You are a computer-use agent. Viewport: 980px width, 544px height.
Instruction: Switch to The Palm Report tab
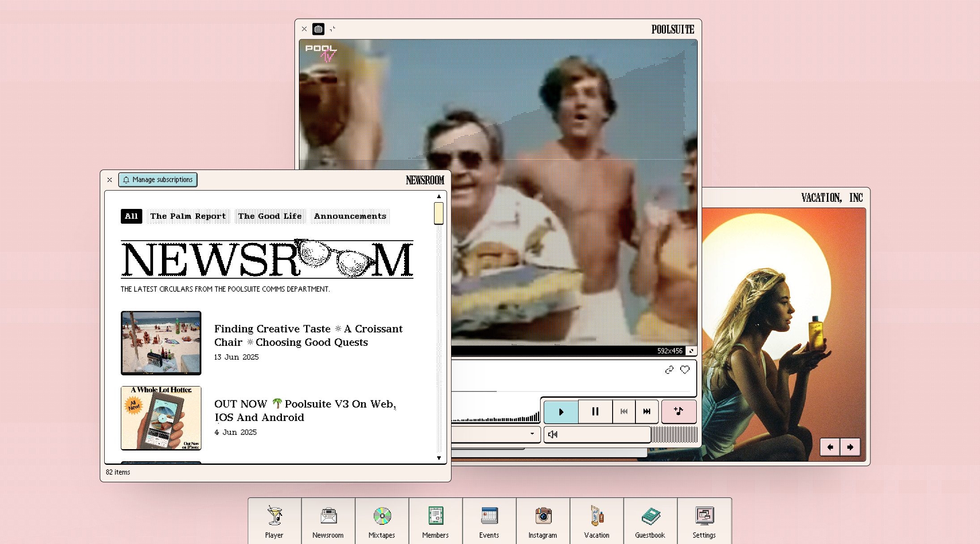pyautogui.click(x=188, y=216)
